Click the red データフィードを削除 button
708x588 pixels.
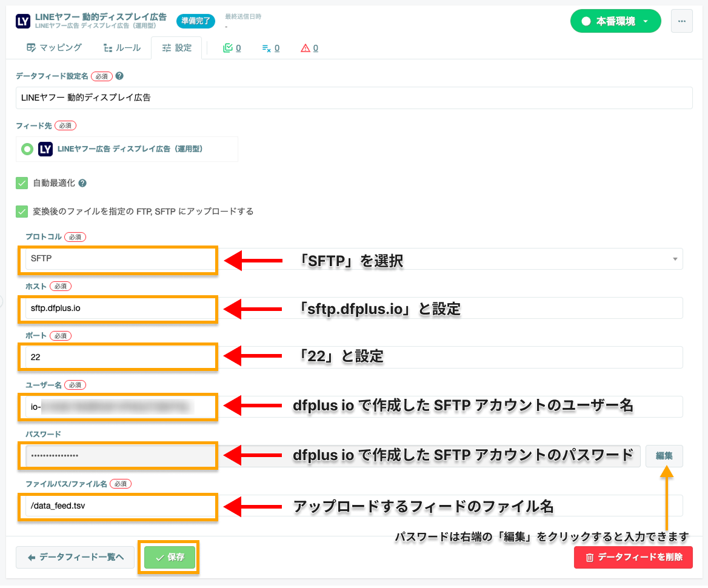click(x=633, y=557)
